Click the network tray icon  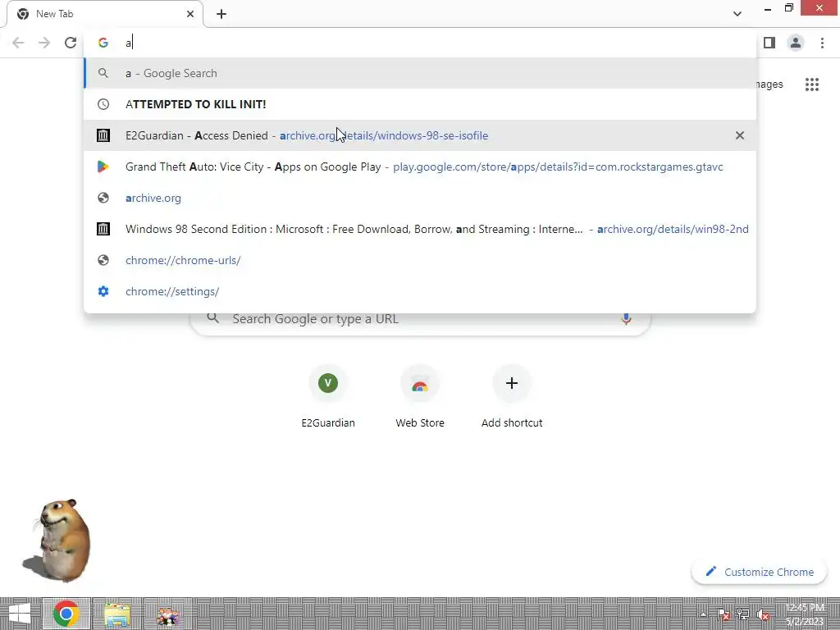click(x=742, y=614)
